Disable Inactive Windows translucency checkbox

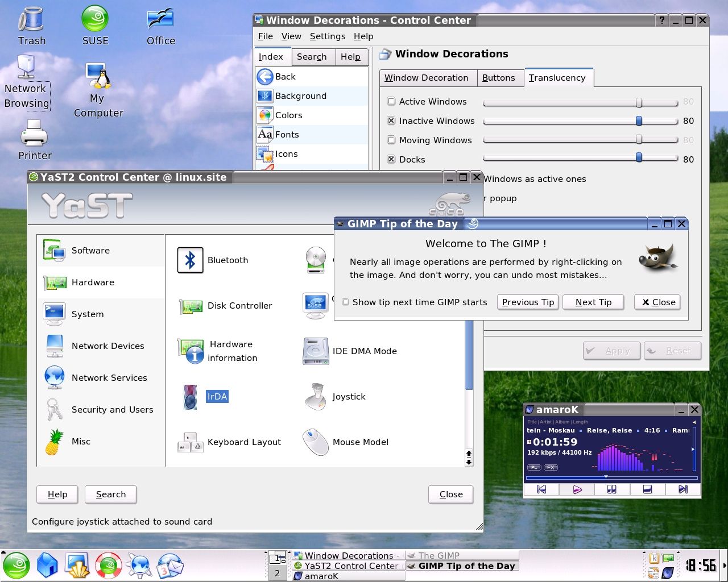coord(391,121)
